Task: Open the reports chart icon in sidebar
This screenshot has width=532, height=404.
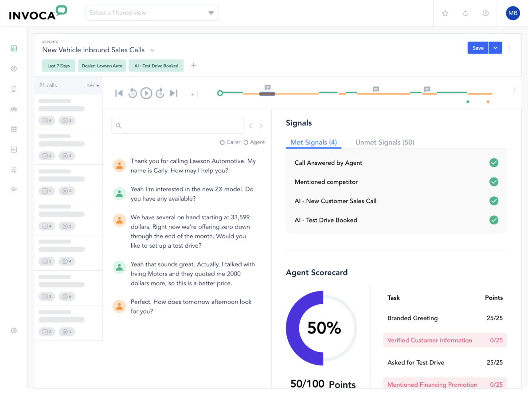Action: coord(14,48)
